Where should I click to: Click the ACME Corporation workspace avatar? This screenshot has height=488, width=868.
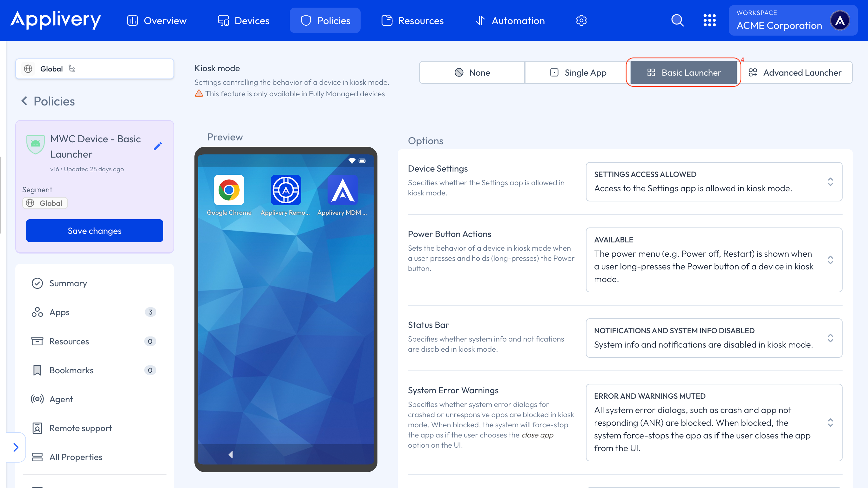[840, 21]
